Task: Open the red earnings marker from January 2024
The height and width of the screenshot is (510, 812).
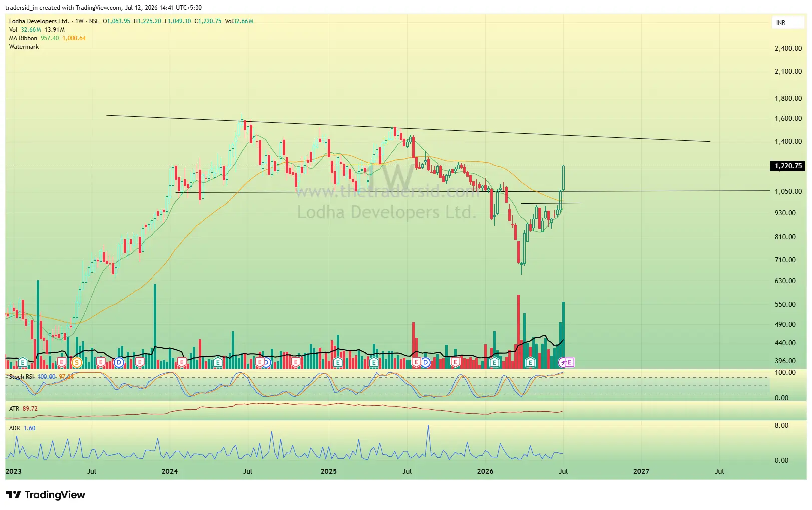Action: point(182,362)
